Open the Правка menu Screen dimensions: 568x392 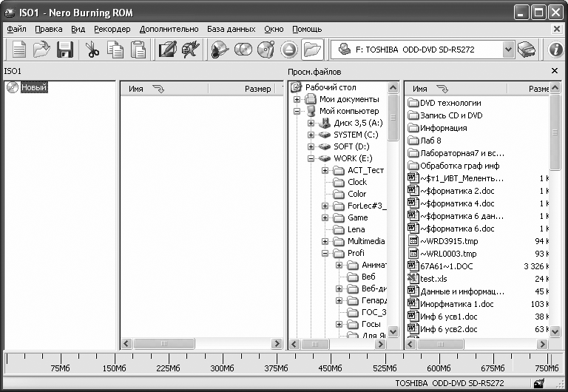(49, 29)
